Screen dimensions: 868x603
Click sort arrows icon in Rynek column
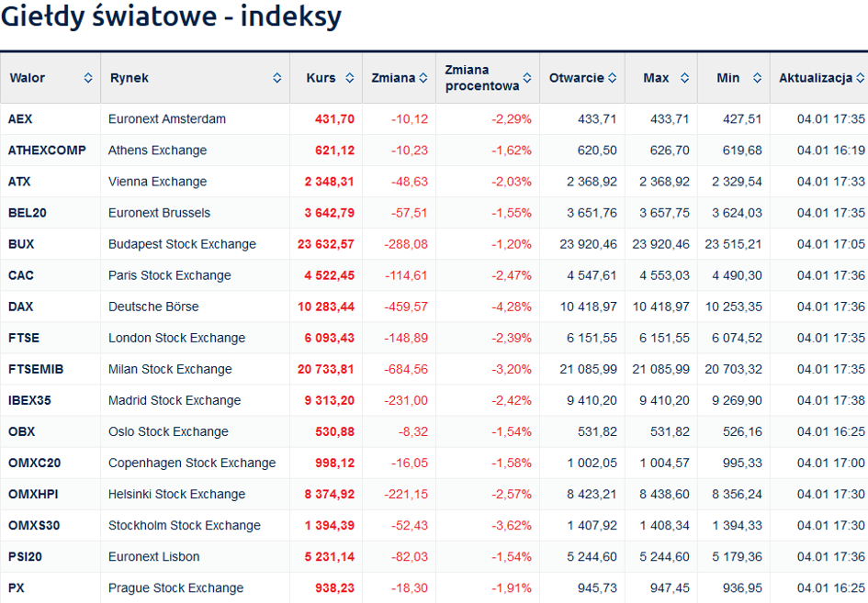(277, 78)
